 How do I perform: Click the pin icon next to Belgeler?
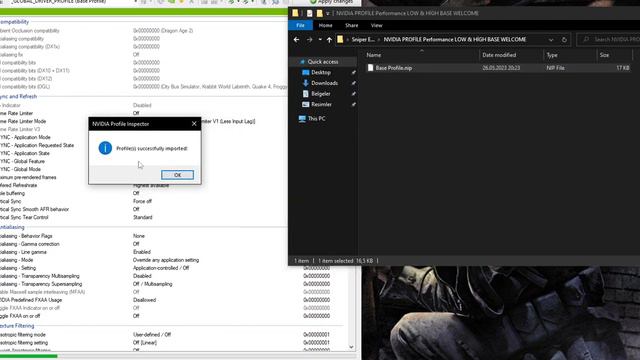[x=353, y=93]
